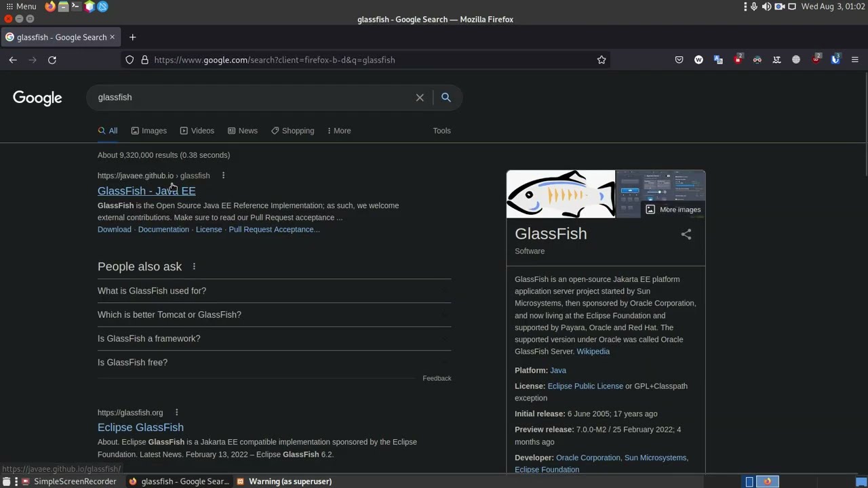The width and height of the screenshot is (868, 488).
Task: Open the Firefox hamburger menu
Action: [x=855, y=60]
